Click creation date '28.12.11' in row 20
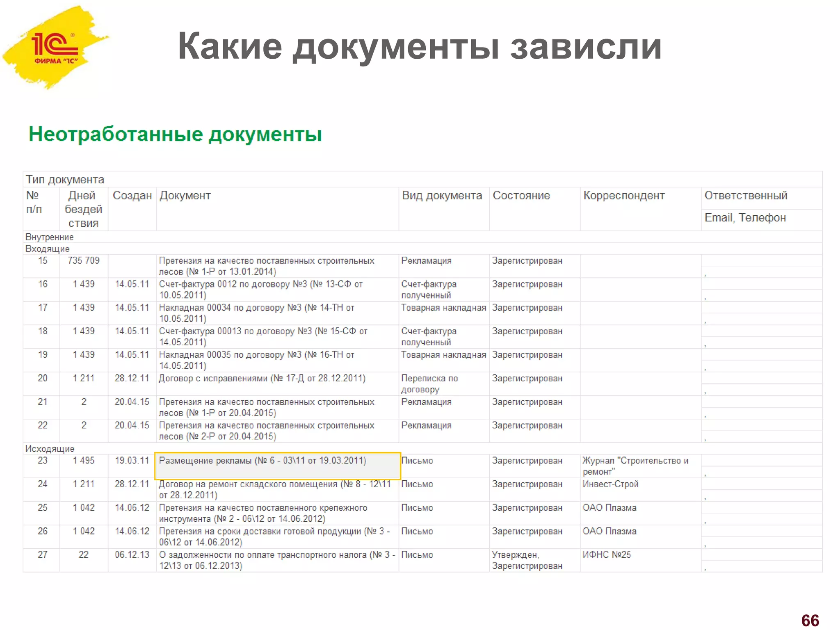This screenshot has width=840, height=630. click(x=132, y=378)
